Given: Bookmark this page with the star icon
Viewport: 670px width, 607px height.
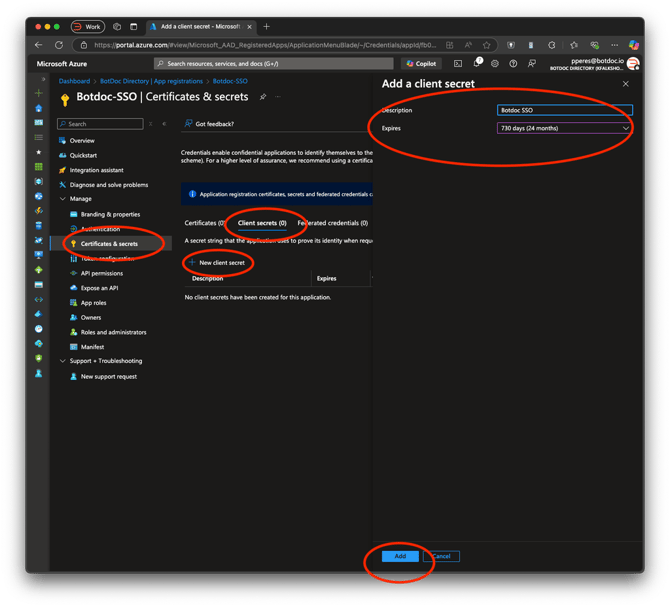Looking at the screenshot, I should coord(486,45).
